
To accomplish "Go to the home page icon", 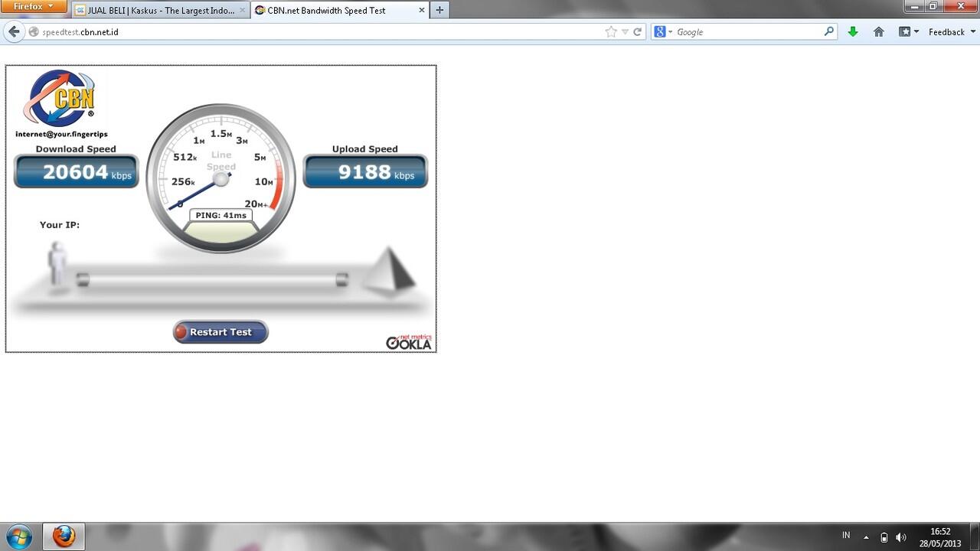I will tap(879, 32).
